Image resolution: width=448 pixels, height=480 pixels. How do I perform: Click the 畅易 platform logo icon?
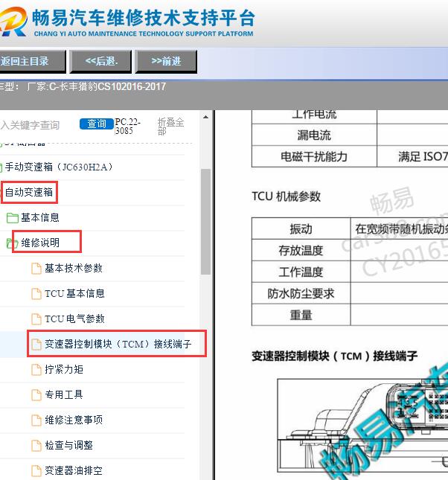tap(13, 22)
